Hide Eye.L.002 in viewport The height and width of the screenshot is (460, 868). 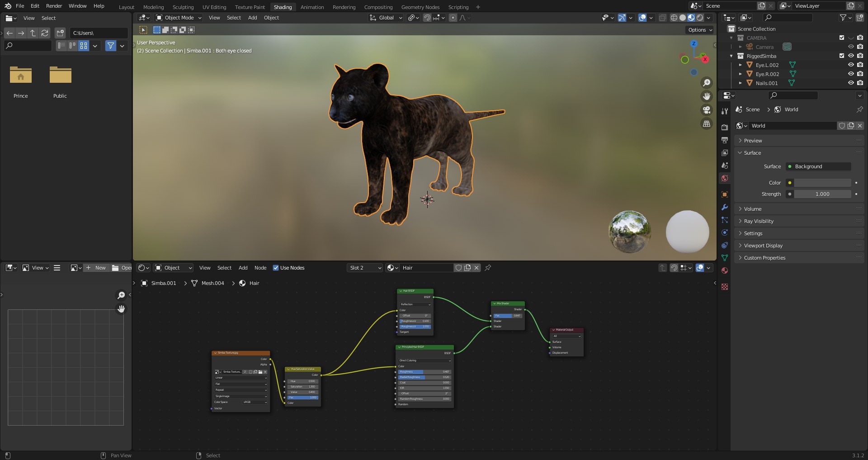851,65
